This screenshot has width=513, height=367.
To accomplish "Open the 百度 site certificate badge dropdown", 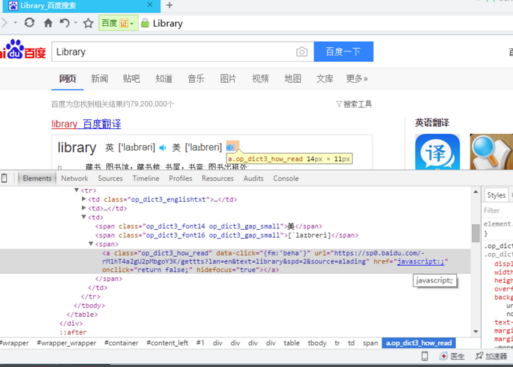I will pos(118,23).
